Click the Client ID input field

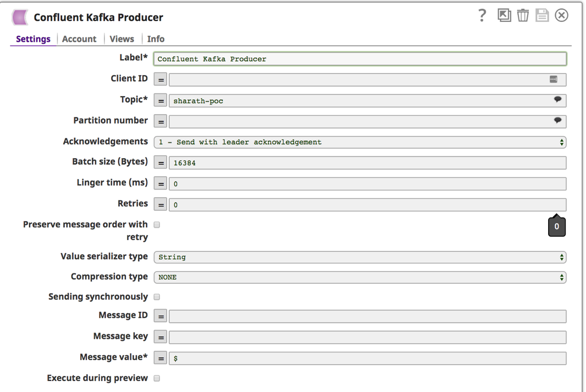(368, 80)
